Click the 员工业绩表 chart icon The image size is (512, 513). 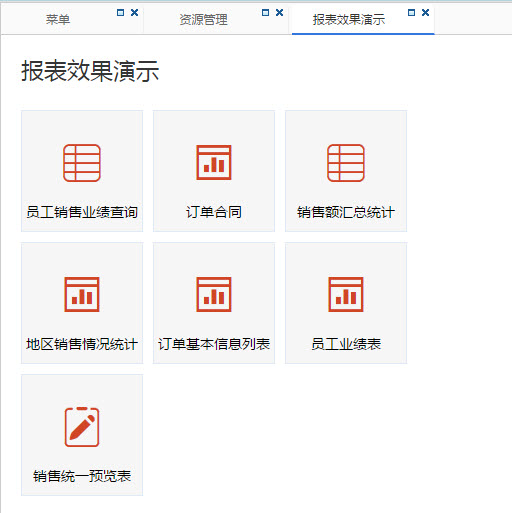click(x=346, y=294)
